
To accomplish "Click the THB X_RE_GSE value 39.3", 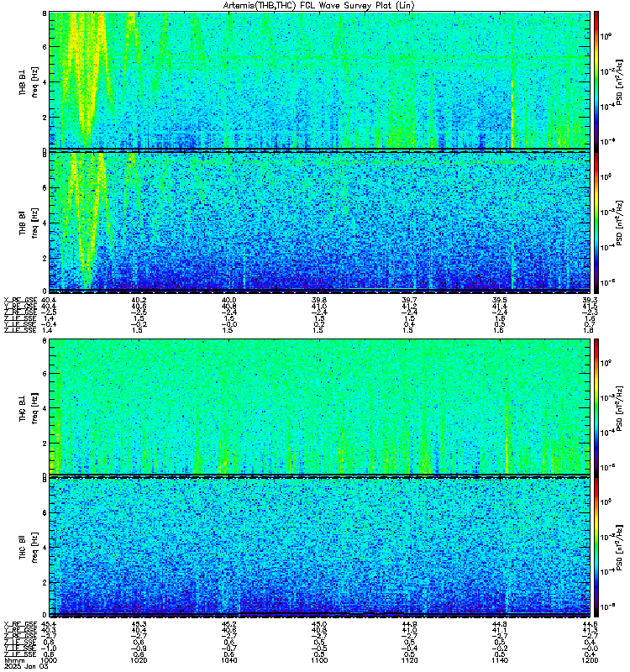I will (x=590, y=301).
